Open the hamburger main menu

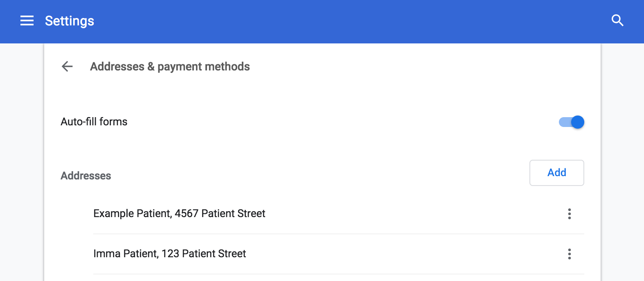point(27,21)
